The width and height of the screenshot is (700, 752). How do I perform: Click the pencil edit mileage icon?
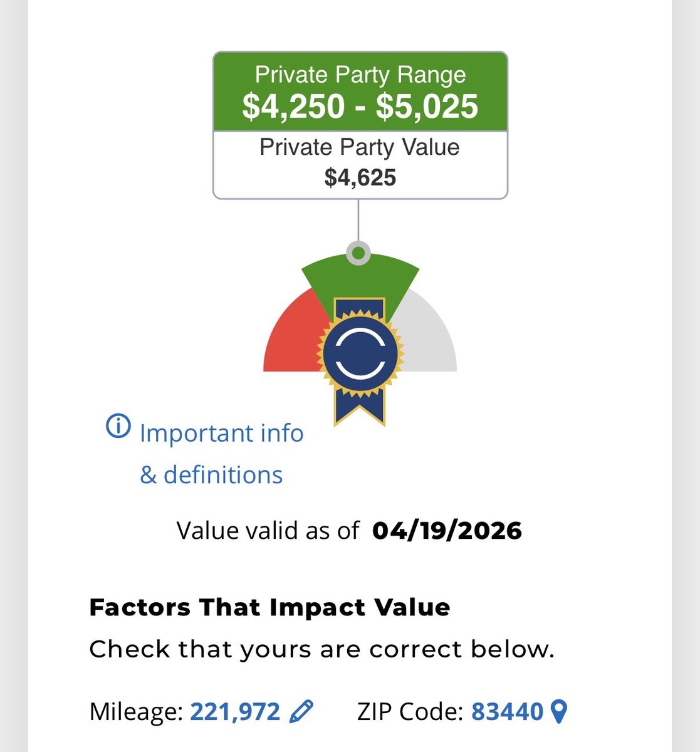(301, 712)
